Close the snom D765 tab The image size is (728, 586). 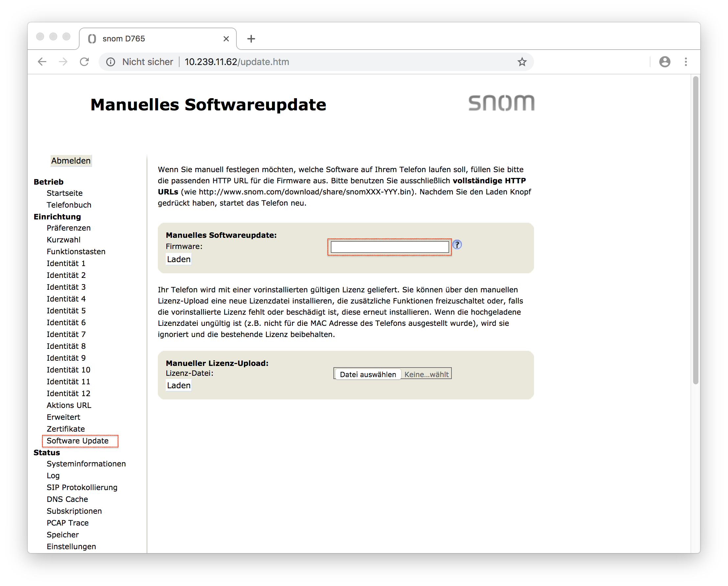[x=226, y=39]
